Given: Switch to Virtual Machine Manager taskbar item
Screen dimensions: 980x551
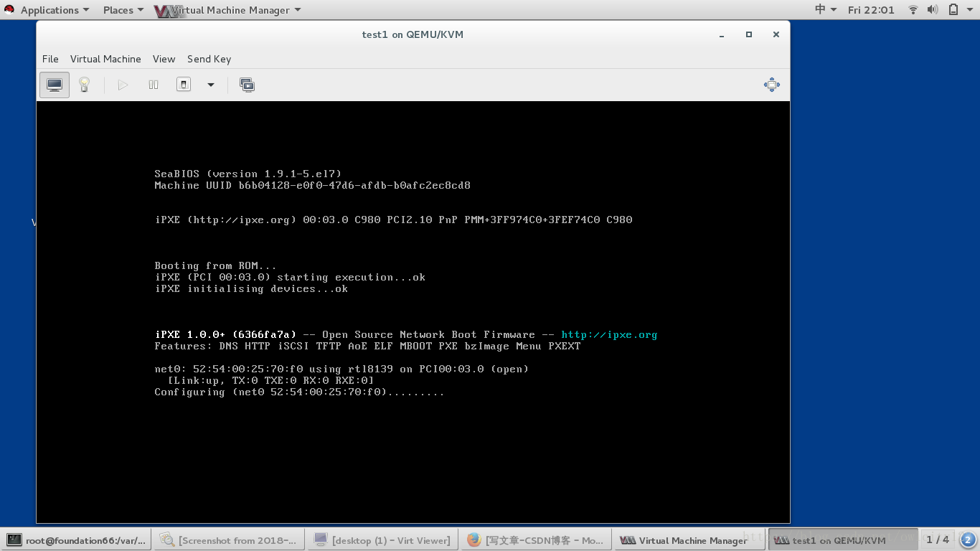Looking at the screenshot, I should coord(689,540).
